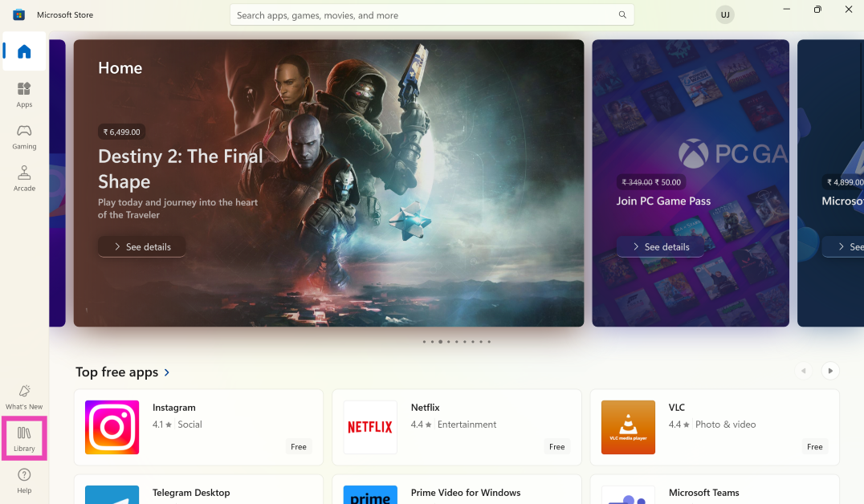Open the Join PC Game Pass banner
The height and width of the screenshot is (504, 864).
[691, 183]
